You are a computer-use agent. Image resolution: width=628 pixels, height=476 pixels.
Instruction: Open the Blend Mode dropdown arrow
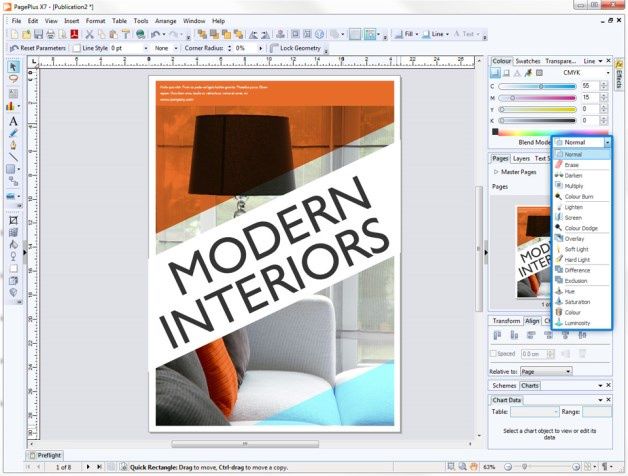[x=608, y=142]
